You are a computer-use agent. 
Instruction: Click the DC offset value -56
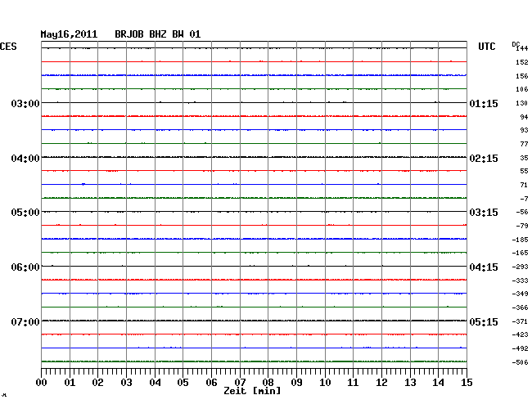coord(522,212)
